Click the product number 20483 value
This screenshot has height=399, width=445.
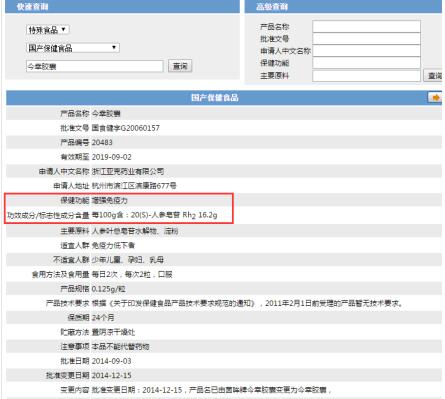click(102, 143)
